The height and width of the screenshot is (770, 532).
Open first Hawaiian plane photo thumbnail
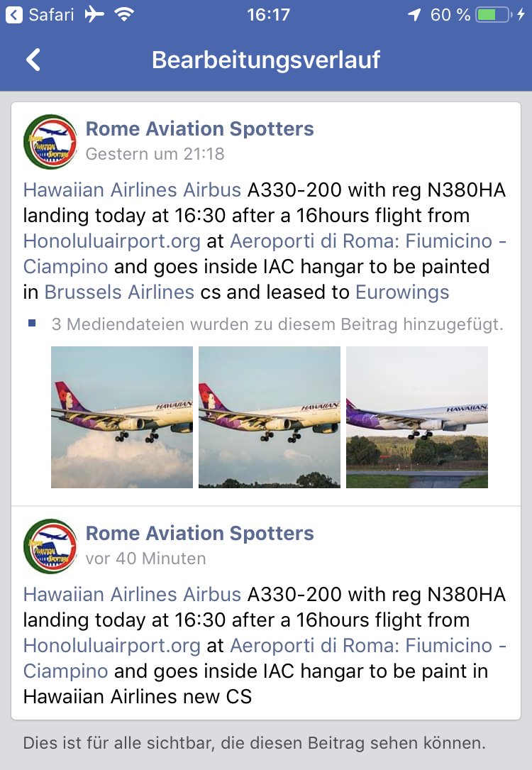point(122,417)
